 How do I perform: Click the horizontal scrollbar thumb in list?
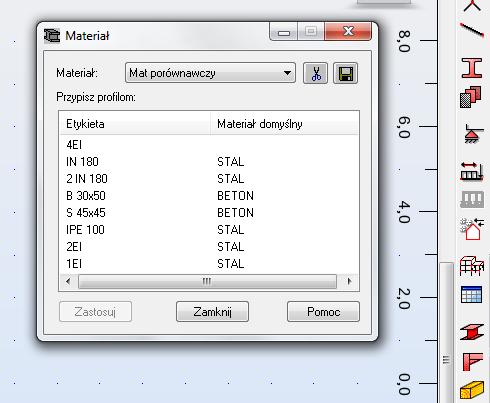[207, 282]
